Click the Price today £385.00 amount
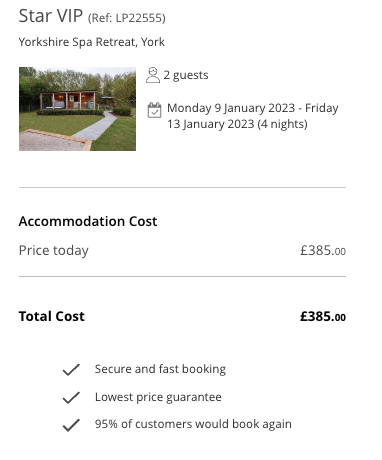Viewport: 382px width, 460px height. [323, 251]
